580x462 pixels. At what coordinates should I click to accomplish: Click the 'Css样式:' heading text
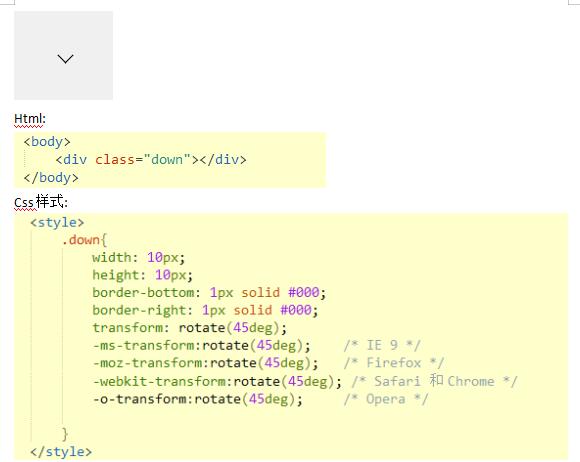tap(41, 202)
